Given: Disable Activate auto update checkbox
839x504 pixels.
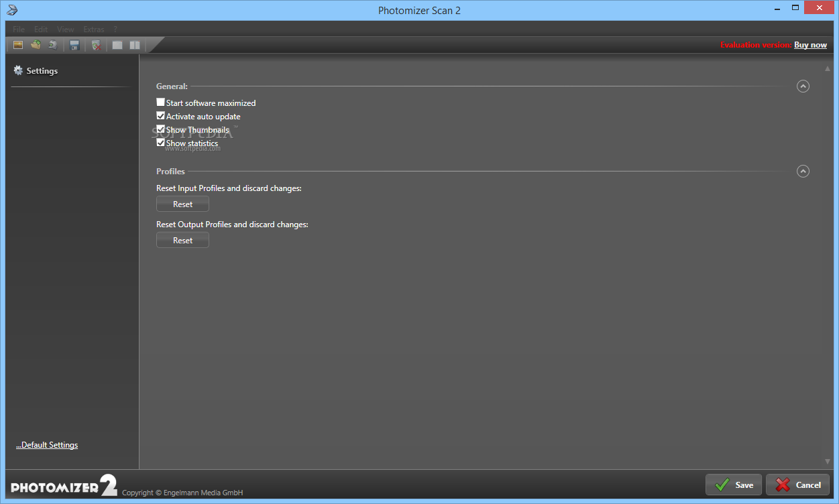Looking at the screenshot, I should pyautogui.click(x=160, y=116).
